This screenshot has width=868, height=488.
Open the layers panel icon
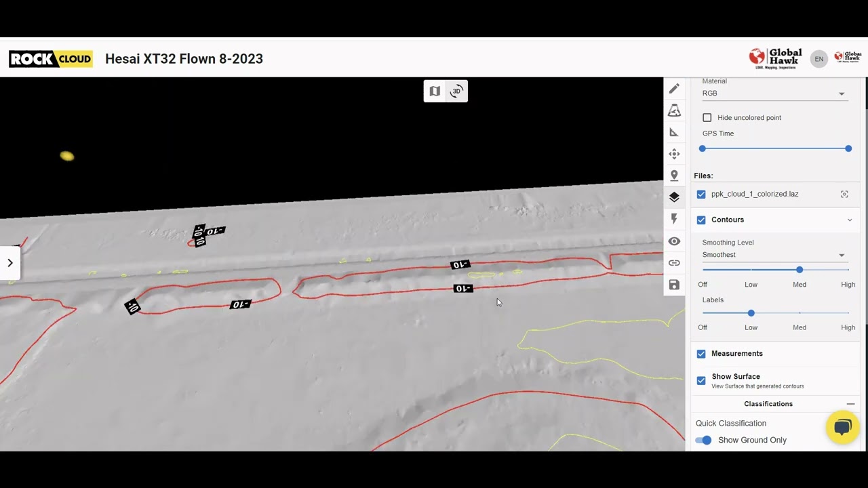pyautogui.click(x=674, y=197)
